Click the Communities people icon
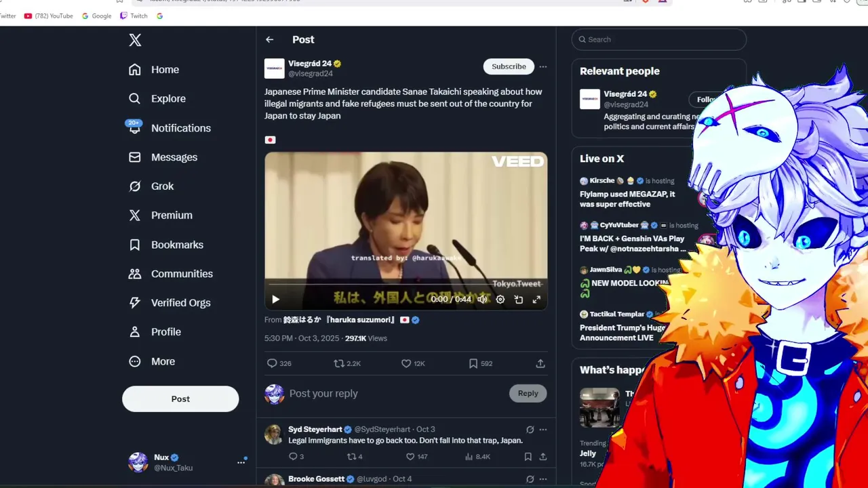 point(135,274)
